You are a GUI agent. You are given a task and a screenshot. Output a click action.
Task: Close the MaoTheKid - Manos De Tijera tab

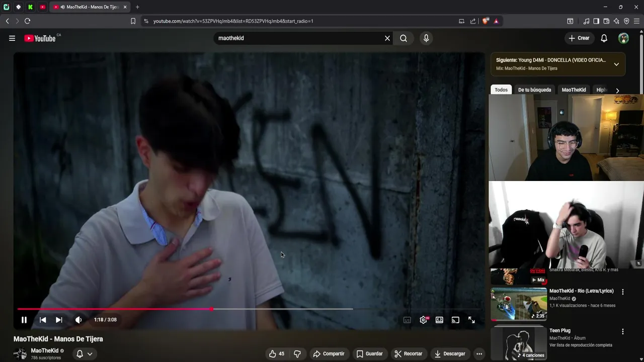point(125,7)
